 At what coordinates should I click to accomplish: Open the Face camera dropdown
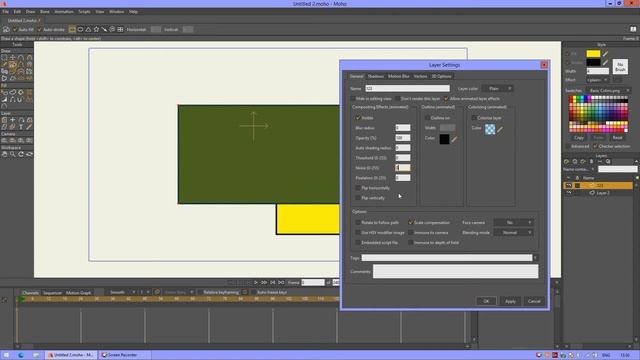click(x=513, y=223)
